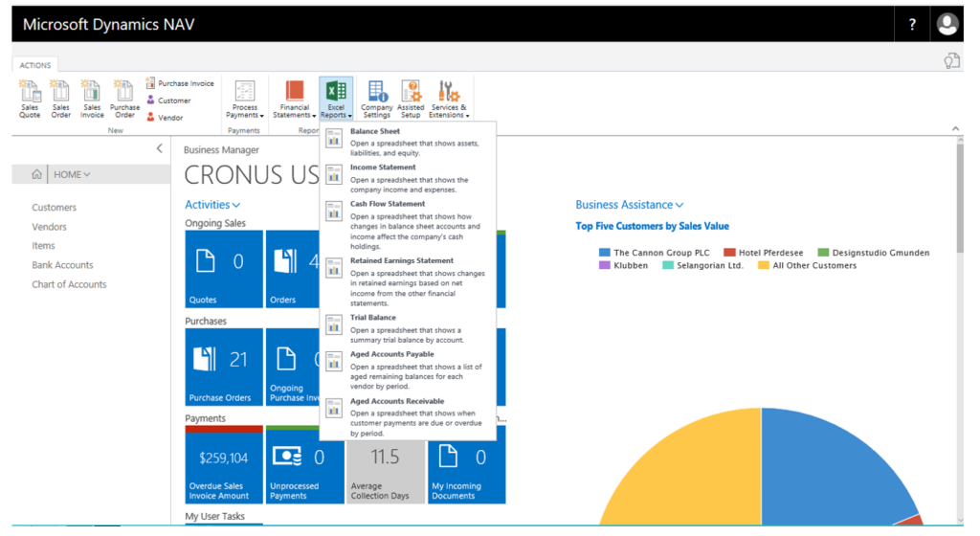The image size is (980, 536).
Task: Create a new Sales Quote
Action: [x=30, y=99]
